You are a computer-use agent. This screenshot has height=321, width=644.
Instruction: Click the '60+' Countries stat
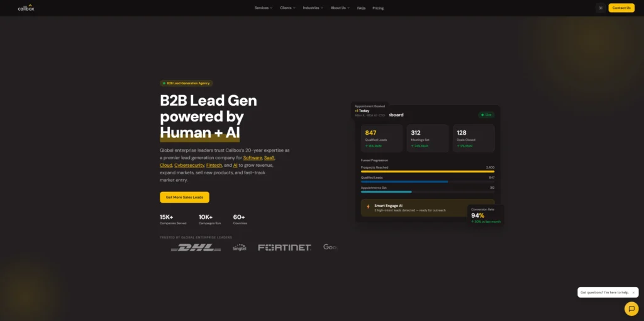click(240, 220)
